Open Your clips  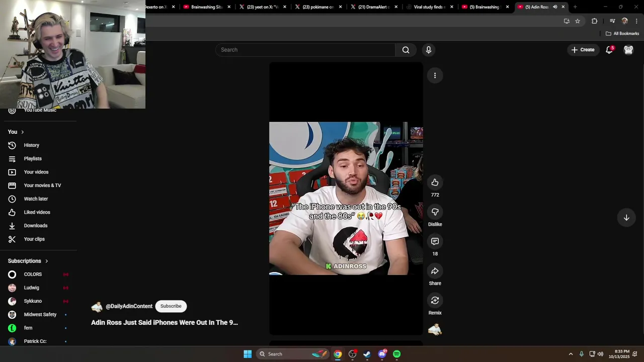(38, 239)
